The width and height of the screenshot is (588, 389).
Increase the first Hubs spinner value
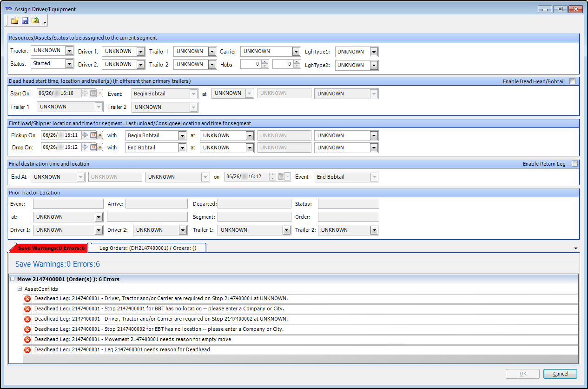[265, 62]
